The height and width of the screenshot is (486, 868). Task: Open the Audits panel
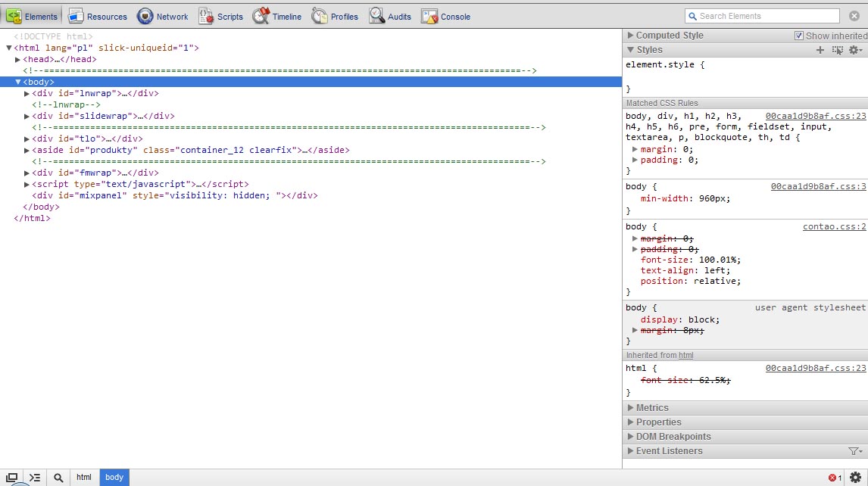390,16
